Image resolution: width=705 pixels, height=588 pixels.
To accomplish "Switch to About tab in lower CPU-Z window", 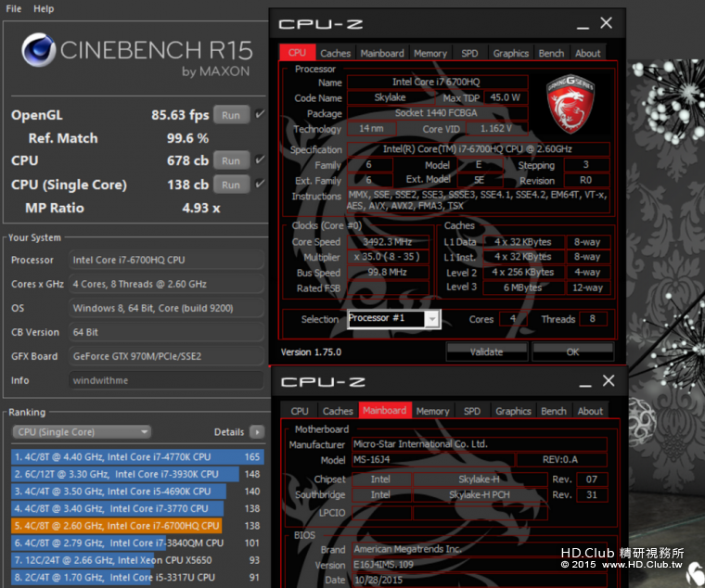I will (590, 411).
